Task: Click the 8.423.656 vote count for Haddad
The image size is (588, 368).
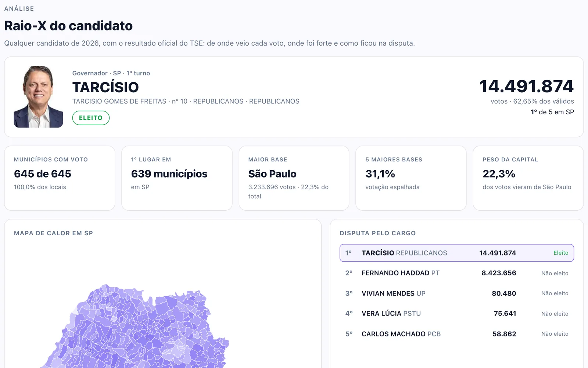Action: click(499, 273)
